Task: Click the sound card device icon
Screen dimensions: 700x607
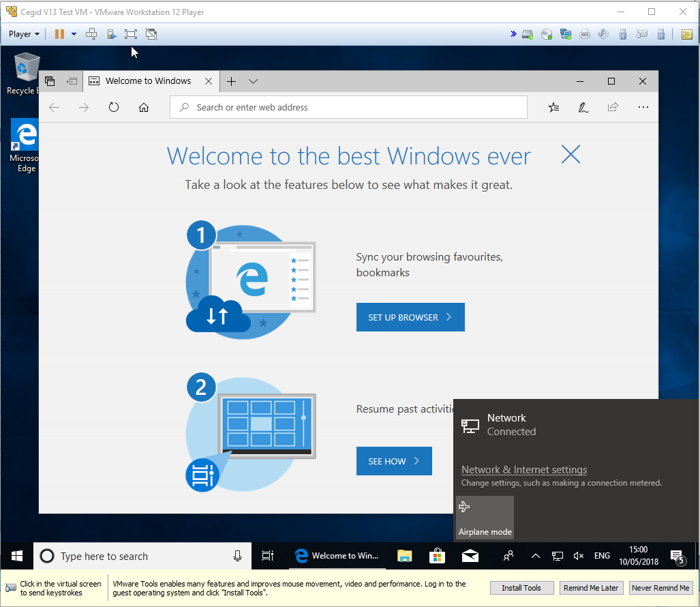Action: (x=604, y=34)
